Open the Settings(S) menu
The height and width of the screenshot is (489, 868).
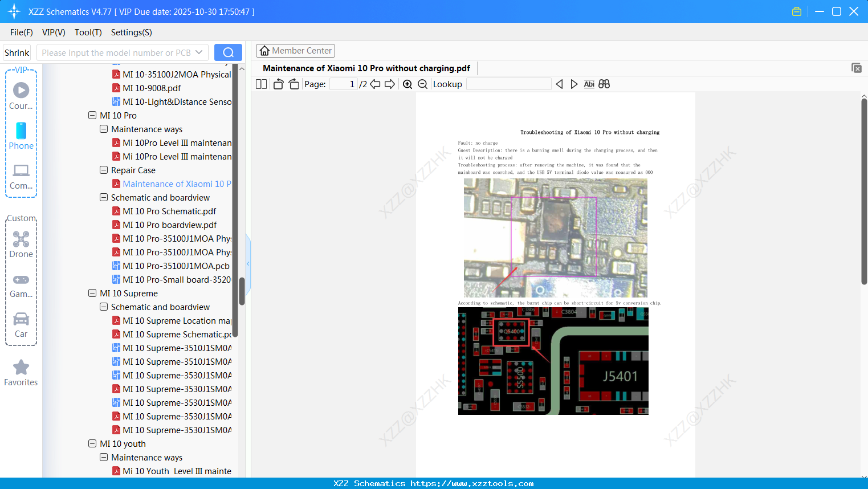pyautogui.click(x=131, y=32)
